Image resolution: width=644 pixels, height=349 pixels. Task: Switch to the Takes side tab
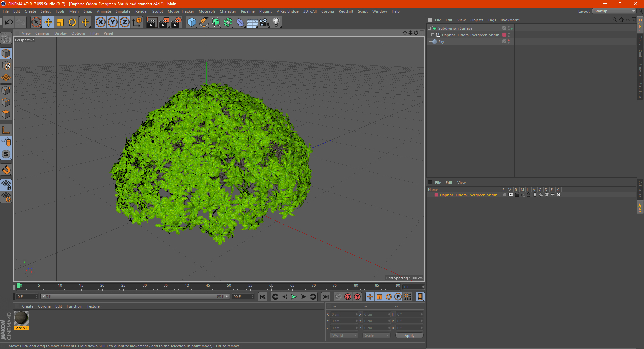click(640, 40)
